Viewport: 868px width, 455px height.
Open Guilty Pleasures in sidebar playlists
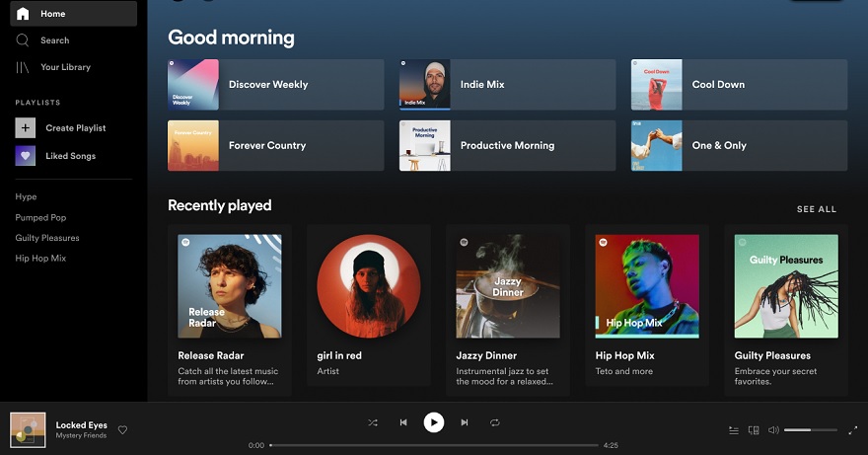47,238
